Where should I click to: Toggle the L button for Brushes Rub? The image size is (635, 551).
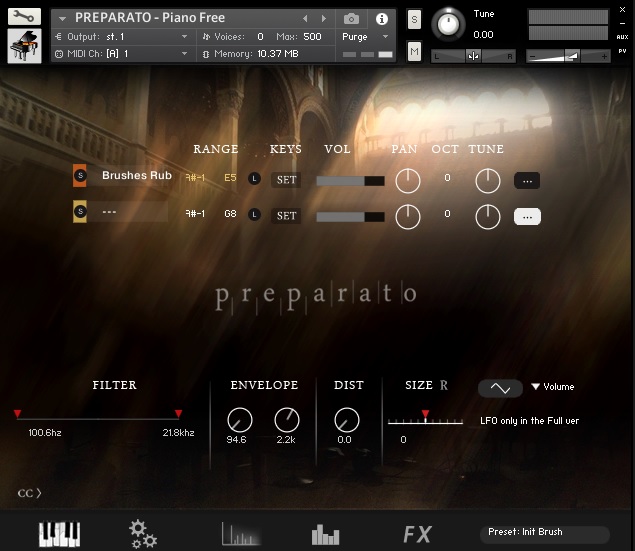254,179
